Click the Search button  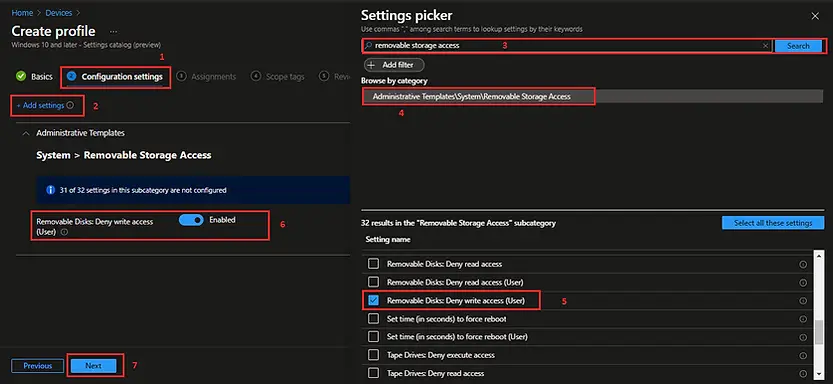coord(798,46)
